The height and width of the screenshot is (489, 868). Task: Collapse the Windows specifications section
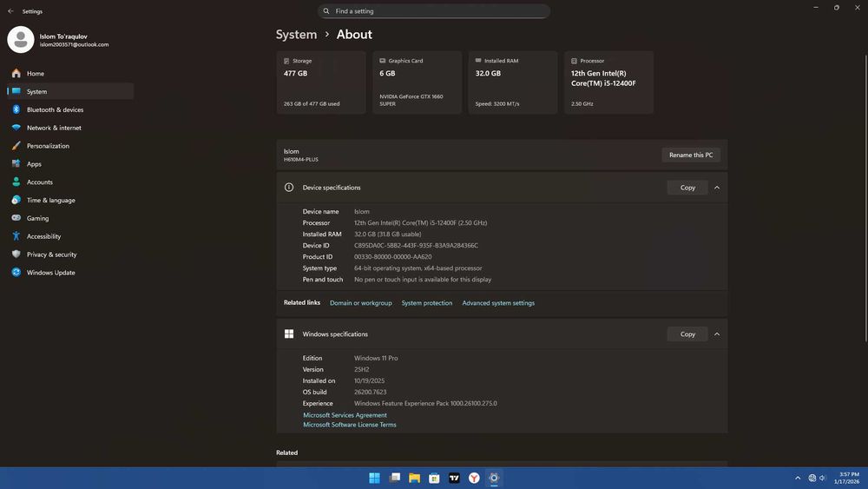(x=717, y=334)
